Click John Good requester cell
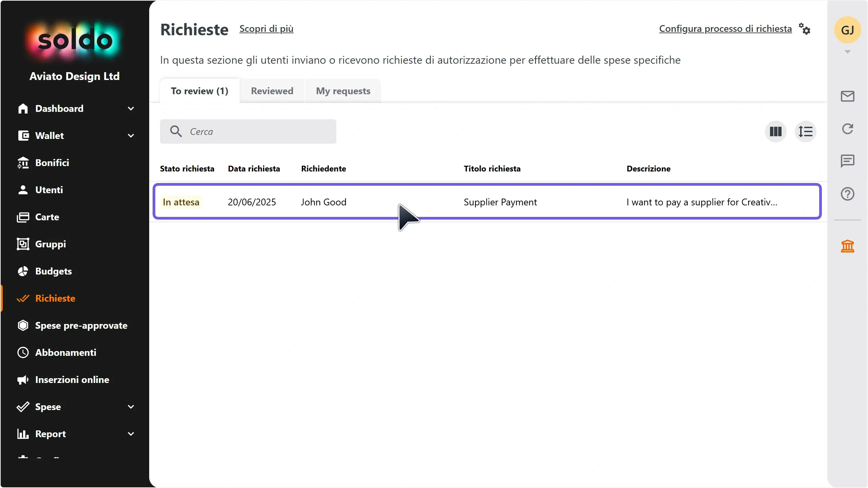 323,202
